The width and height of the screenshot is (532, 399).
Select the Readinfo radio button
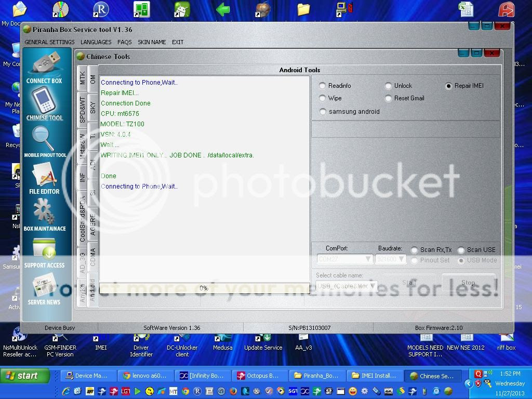pyautogui.click(x=322, y=86)
